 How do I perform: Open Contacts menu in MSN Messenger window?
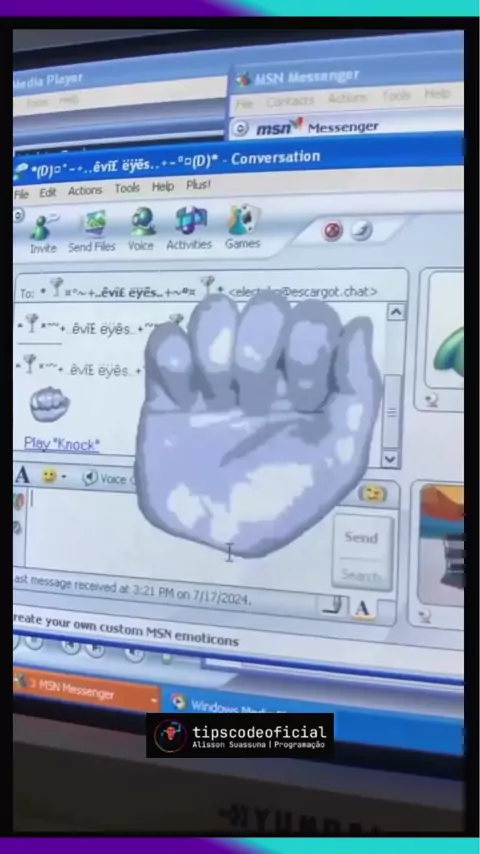click(x=290, y=101)
